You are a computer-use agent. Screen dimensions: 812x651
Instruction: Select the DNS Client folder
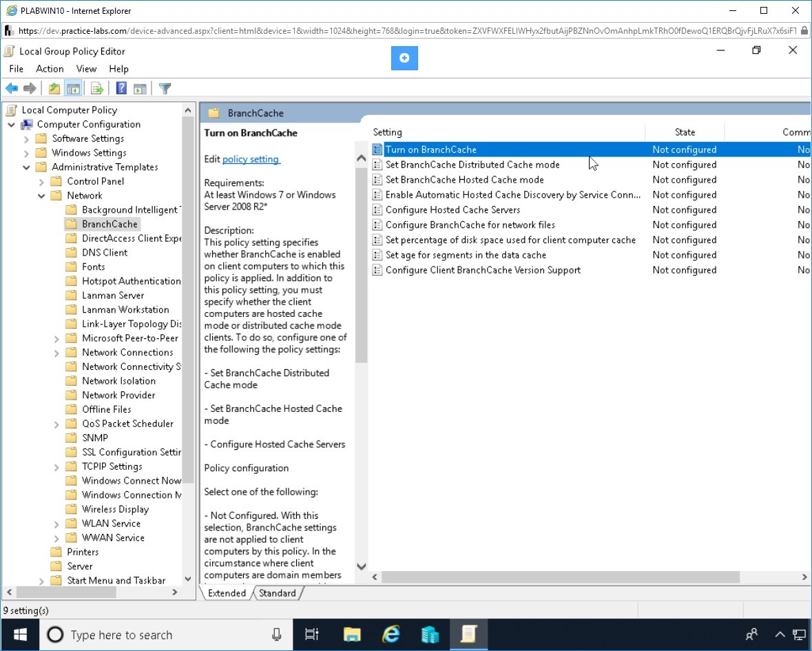pos(105,253)
